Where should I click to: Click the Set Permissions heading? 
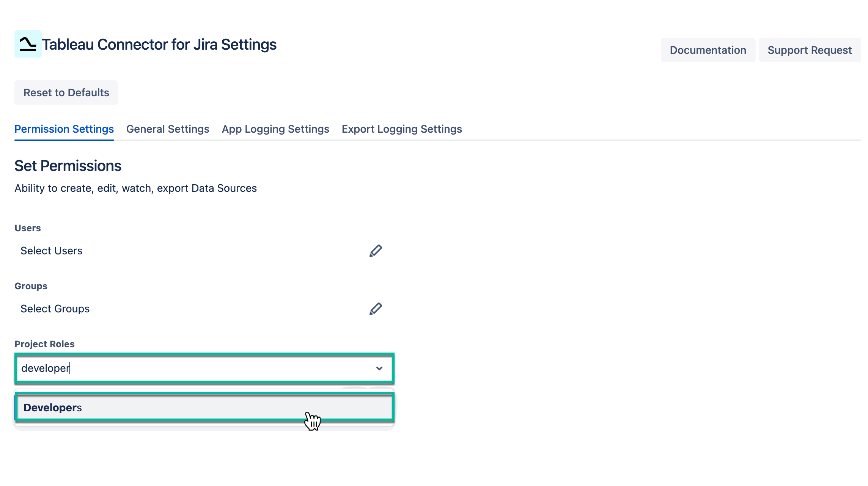(x=68, y=166)
